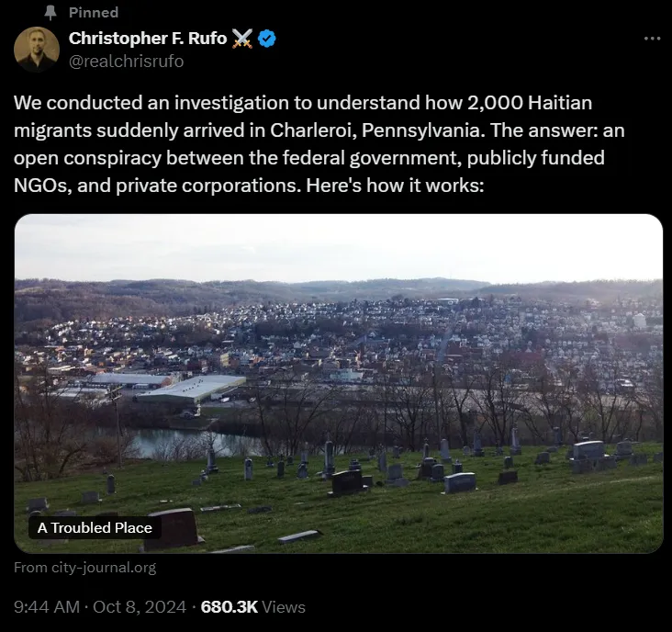Open the @realchrisrufo handle link
Screen dimensions: 672x632
[x=126, y=61]
